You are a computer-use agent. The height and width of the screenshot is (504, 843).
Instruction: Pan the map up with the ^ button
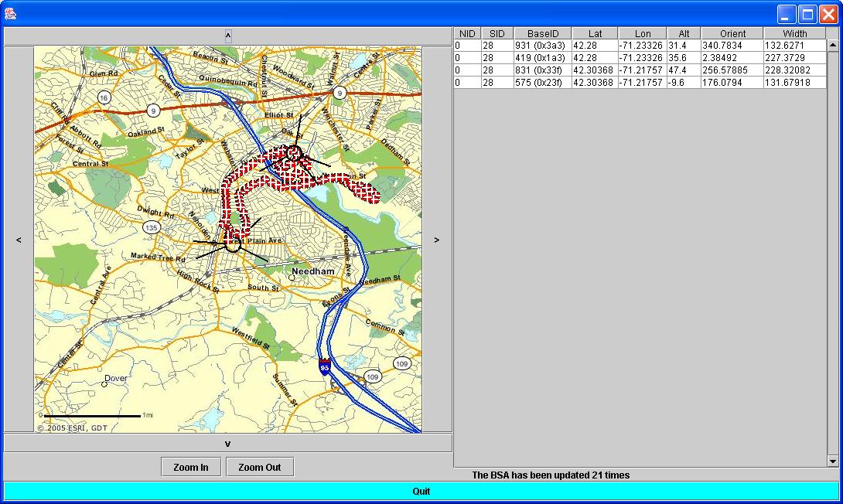pyautogui.click(x=228, y=36)
